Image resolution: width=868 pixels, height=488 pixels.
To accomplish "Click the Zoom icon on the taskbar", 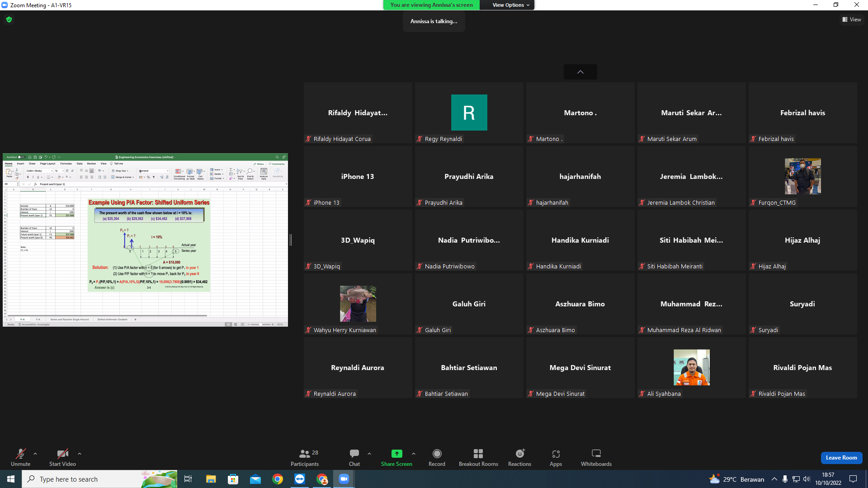I will tap(344, 479).
